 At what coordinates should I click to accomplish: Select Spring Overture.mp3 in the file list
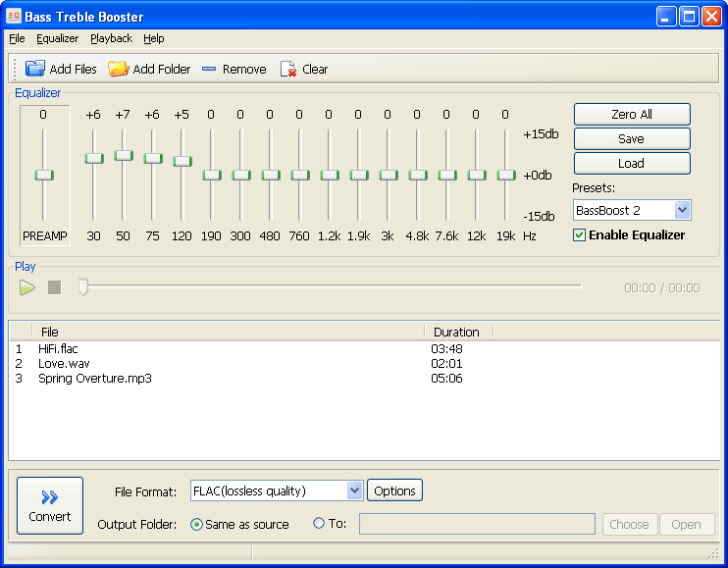[95, 378]
